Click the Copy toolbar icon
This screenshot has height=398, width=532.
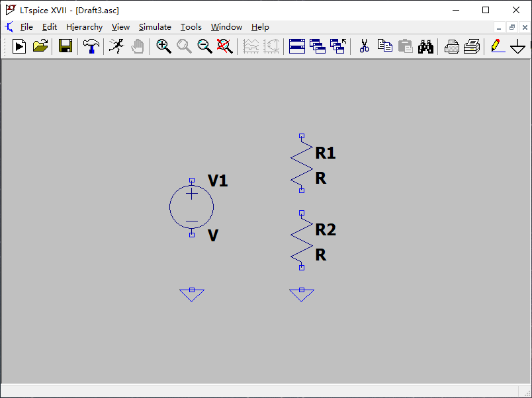384,46
